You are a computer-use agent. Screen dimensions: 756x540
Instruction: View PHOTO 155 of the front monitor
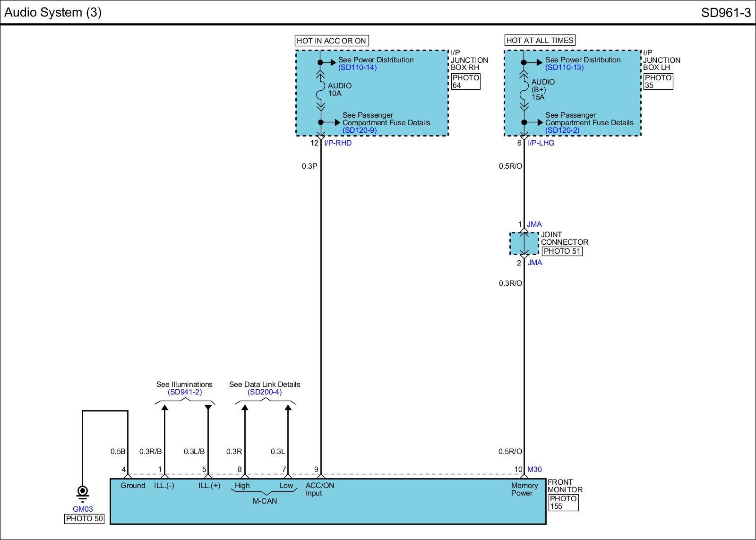click(563, 503)
